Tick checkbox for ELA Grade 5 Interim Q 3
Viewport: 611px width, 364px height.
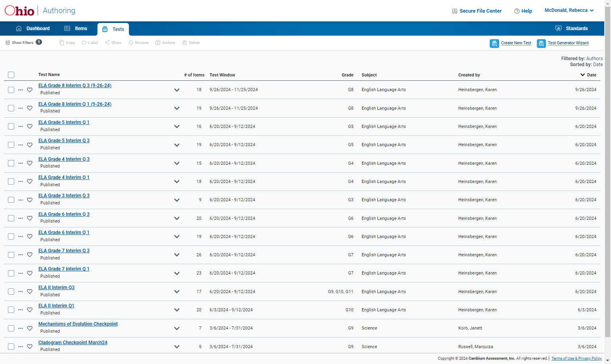[x=11, y=145]
